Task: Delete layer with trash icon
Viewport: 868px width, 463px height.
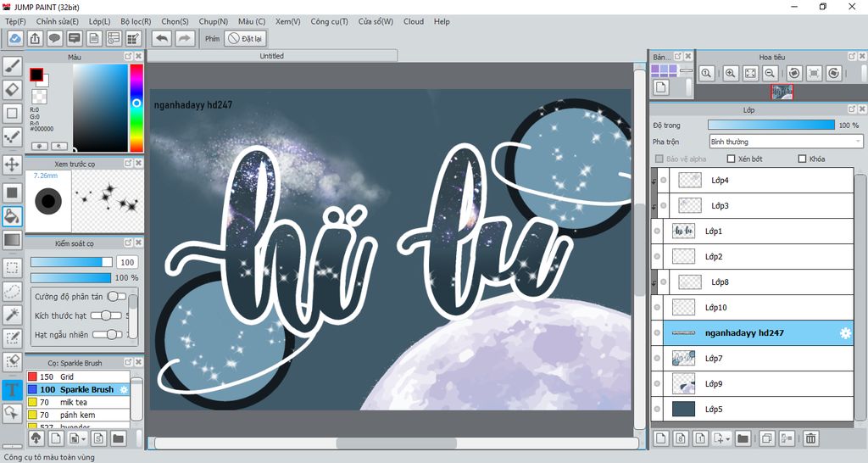Action: click(810, 438)
